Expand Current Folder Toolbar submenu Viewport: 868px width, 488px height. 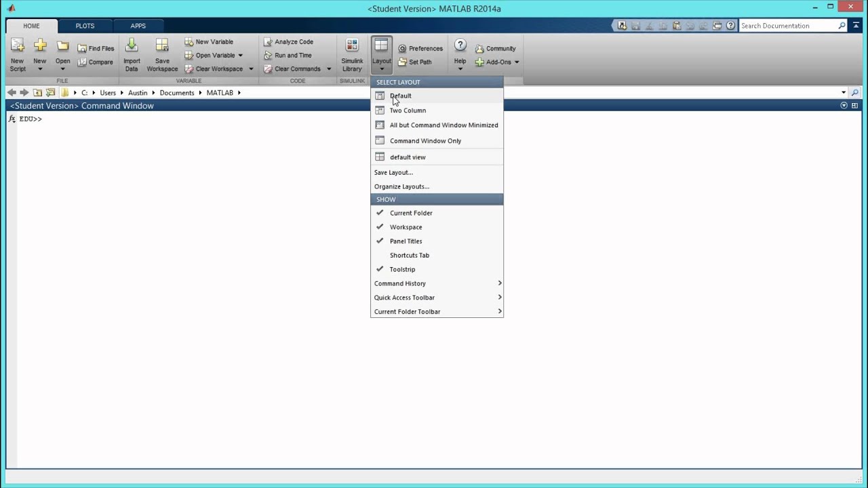point(437,312)
